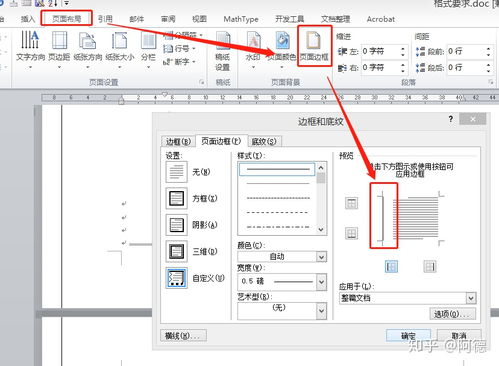Screen dimensions: 499x366
Task: Open the Acrobat ribbon tab
Action: pos(381,19)
